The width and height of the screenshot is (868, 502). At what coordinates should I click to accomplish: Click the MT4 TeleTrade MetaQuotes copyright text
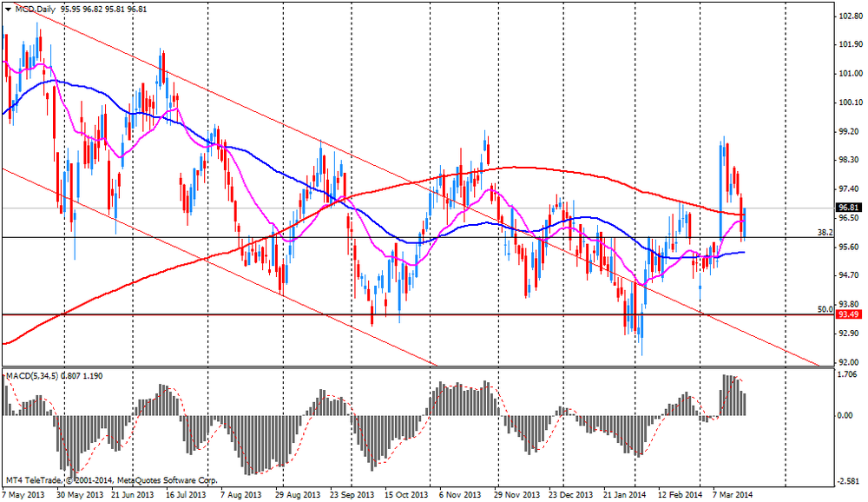coord(112,480)
